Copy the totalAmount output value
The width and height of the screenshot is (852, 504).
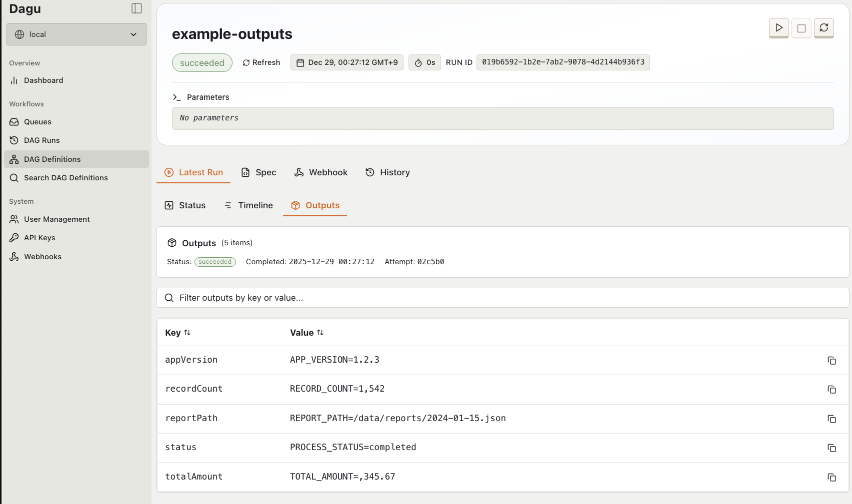coord(831,478)
